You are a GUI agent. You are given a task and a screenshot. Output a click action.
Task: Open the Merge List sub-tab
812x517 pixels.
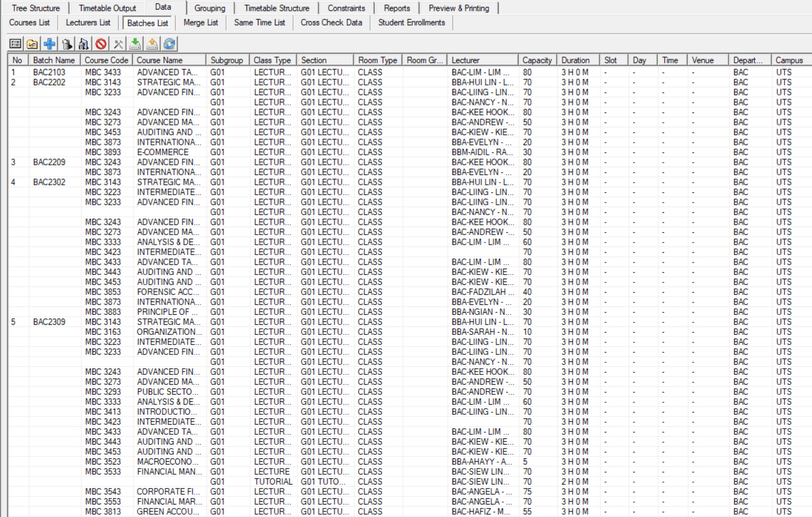pos(200,22)
